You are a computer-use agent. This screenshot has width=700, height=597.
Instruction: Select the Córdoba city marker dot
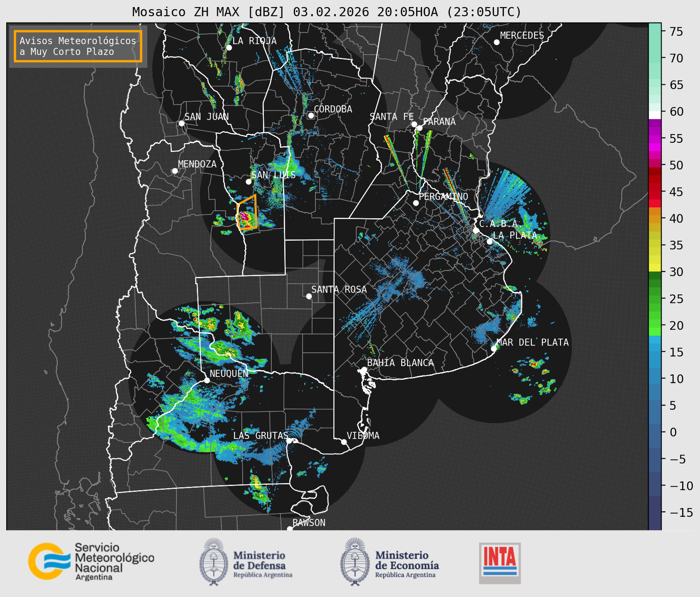(x=311, y=115)
